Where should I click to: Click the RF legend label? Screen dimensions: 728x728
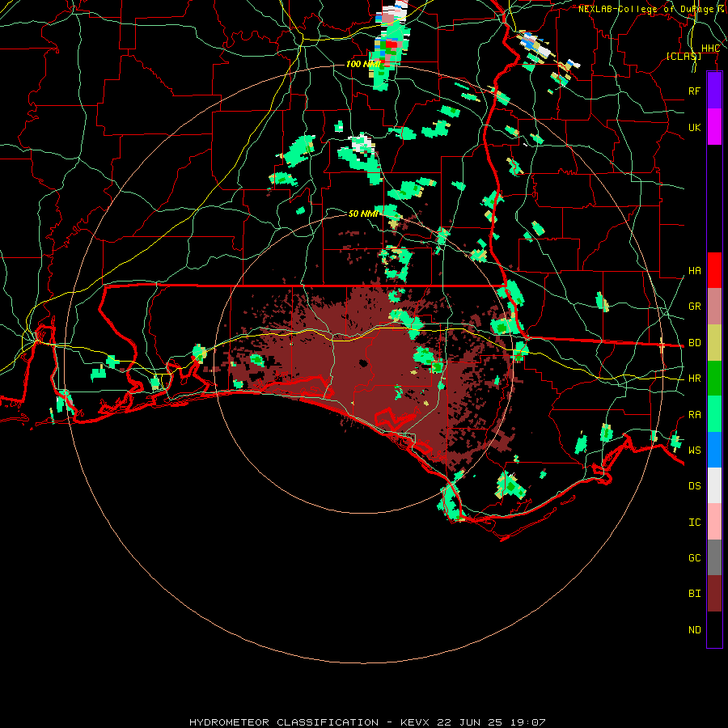coord(695,91)
